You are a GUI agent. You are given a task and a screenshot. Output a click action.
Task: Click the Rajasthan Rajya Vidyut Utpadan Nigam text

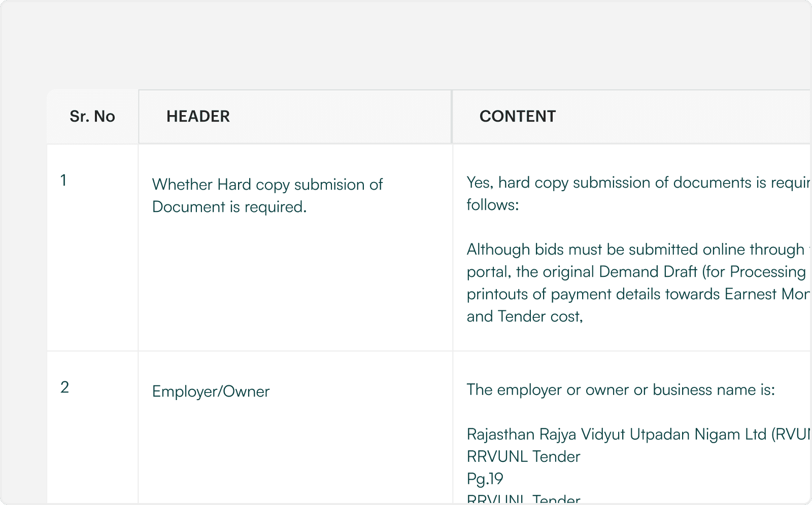coord(634,434)
